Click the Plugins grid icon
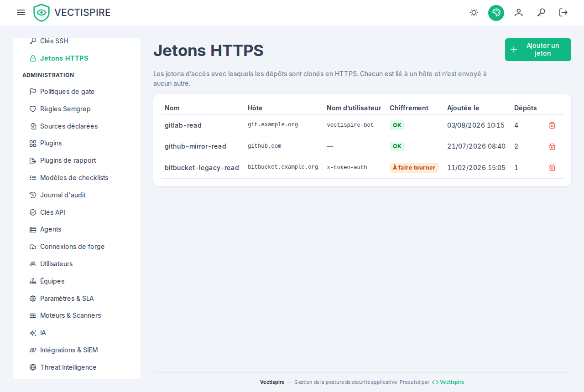 pyautogui.click(x=33, y=143)
